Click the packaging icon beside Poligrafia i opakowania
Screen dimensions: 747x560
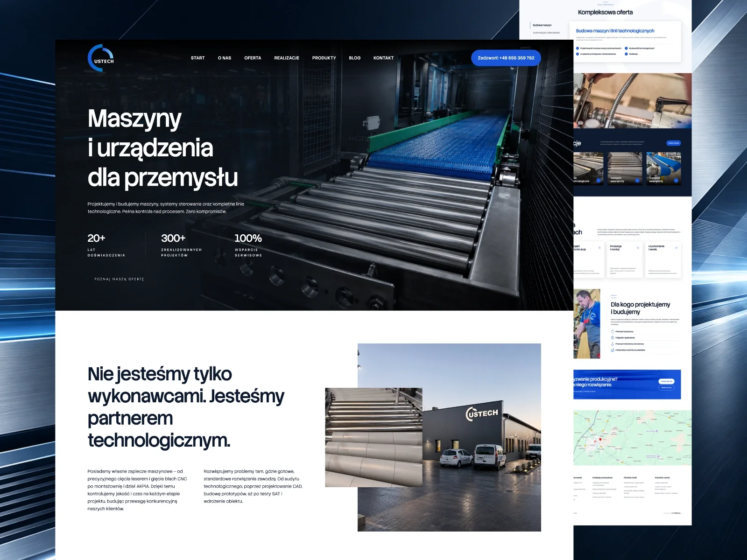613,337
